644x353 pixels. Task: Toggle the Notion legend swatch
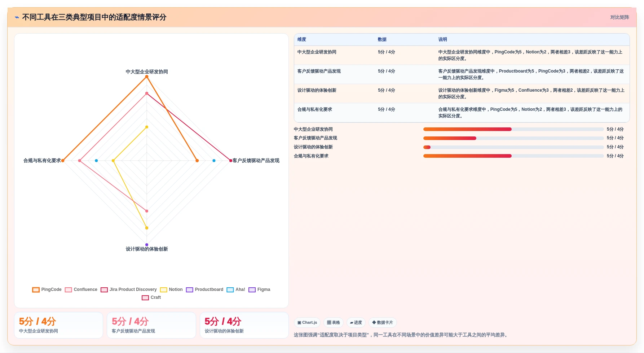pos(163,290)
